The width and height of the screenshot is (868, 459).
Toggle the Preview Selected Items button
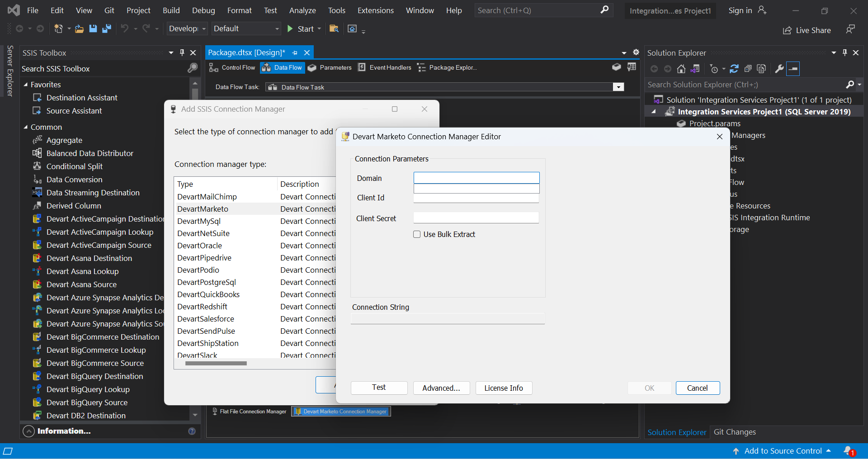click(x=793, y=69)
